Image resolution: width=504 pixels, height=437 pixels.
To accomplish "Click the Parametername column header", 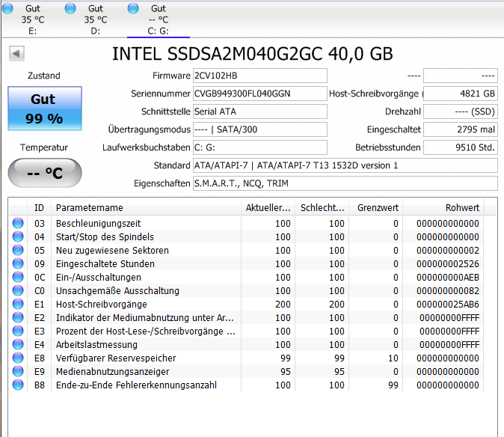I will pos(146,208).
